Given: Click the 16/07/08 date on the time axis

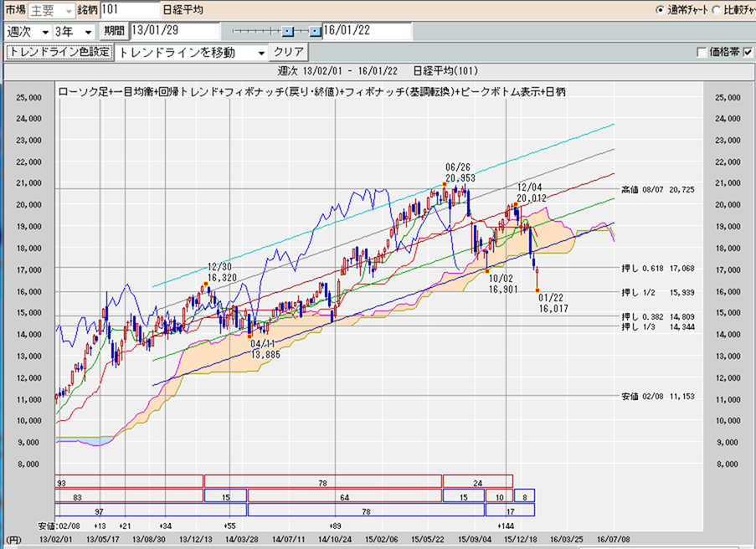Looking at the screenshot, I should pos(614,539).
